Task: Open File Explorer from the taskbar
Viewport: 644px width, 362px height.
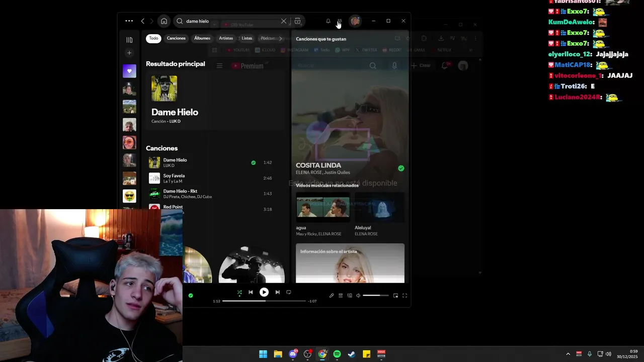Action: pyautogui.click(x=278, y=354)
